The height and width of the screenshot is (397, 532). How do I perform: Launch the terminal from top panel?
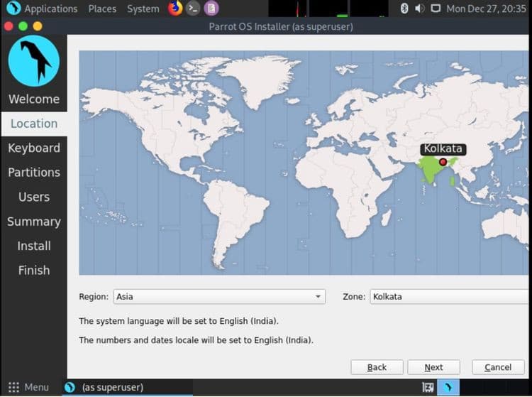point(193,8)
